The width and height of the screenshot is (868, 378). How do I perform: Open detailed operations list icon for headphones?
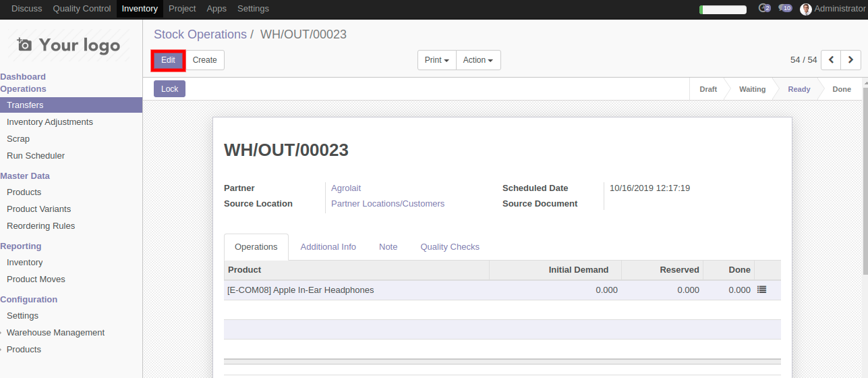pos(761,290)
